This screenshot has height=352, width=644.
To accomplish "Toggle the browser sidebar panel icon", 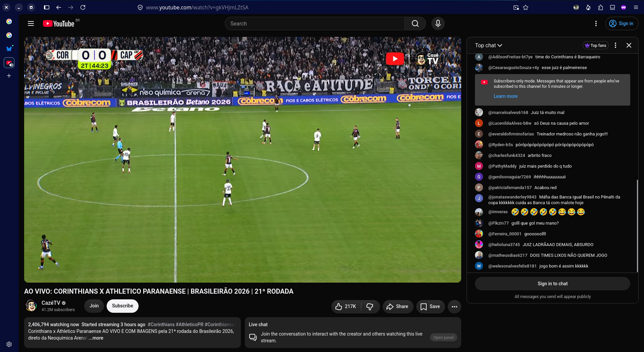I will pos(47,7).
